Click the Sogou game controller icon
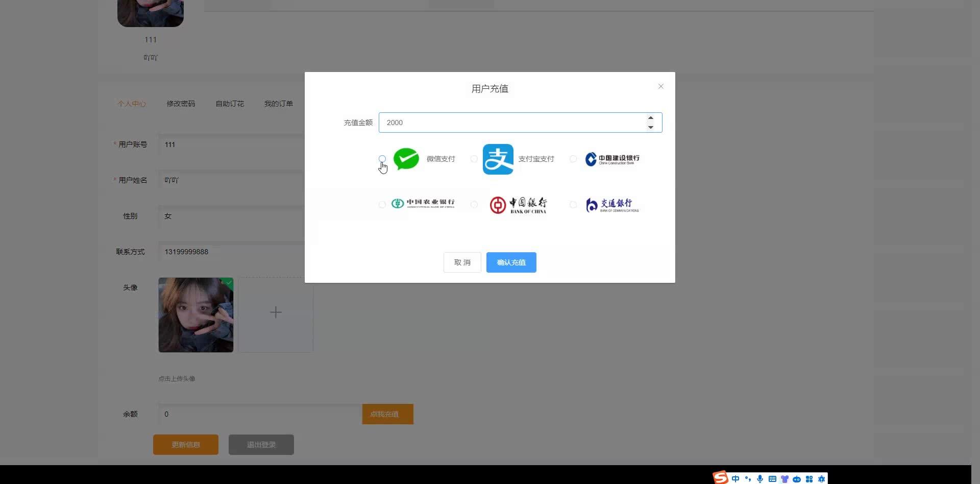The height and width of the screenshot is (484, 980). 797,479
